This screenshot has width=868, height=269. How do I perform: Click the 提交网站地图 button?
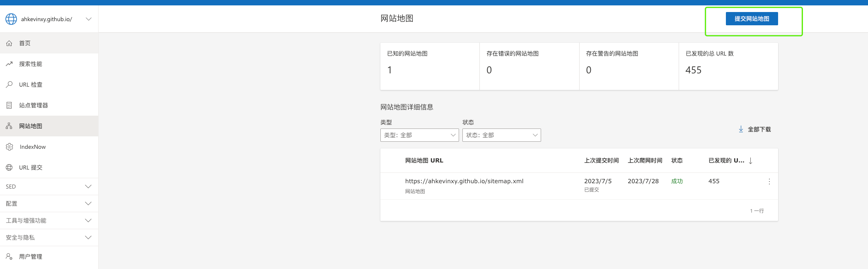[752, 19]
